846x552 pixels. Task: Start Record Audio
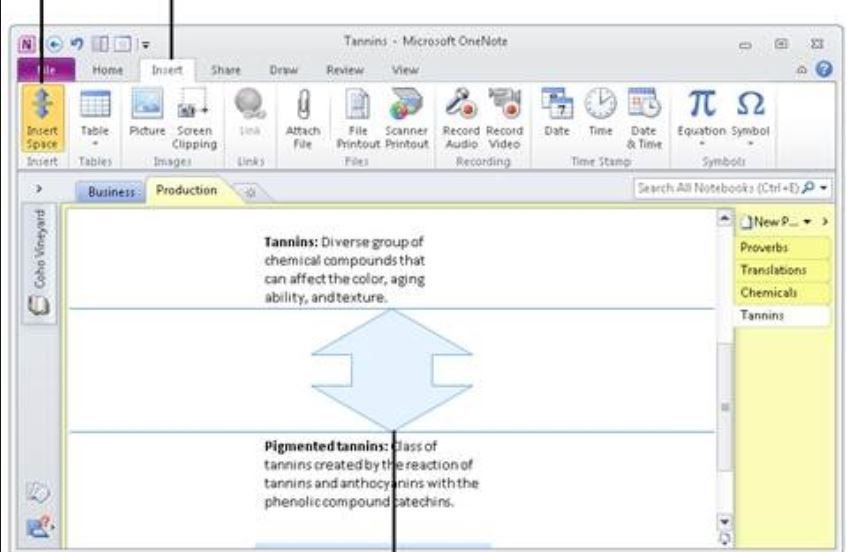tap(461, 118)
